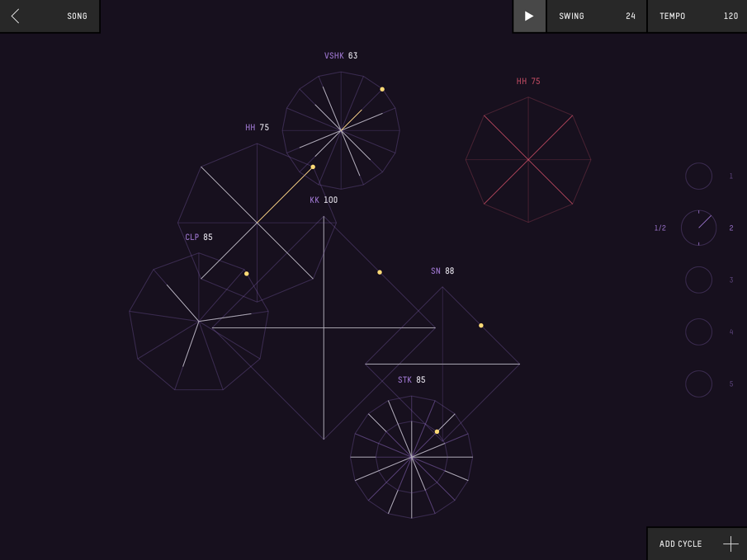Select the SN 88 label
The height and width of the screenshot is (560, 747).
pyautogui.click(x=442, y=271)
